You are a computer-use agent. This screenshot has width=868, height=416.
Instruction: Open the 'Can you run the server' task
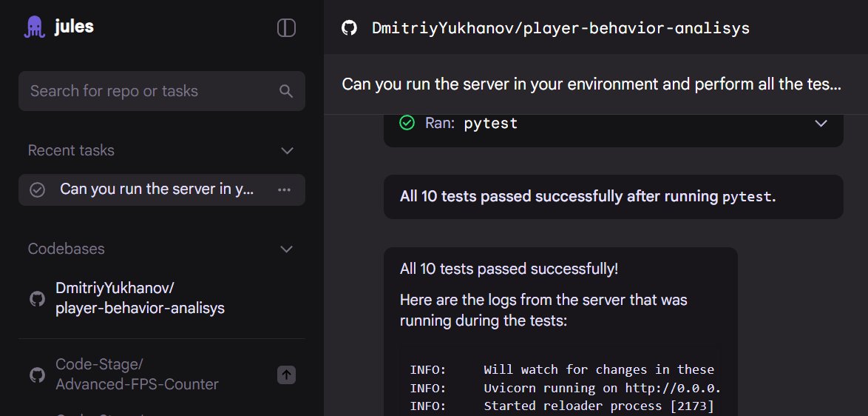pyautogui.click(x=162, y=189)
